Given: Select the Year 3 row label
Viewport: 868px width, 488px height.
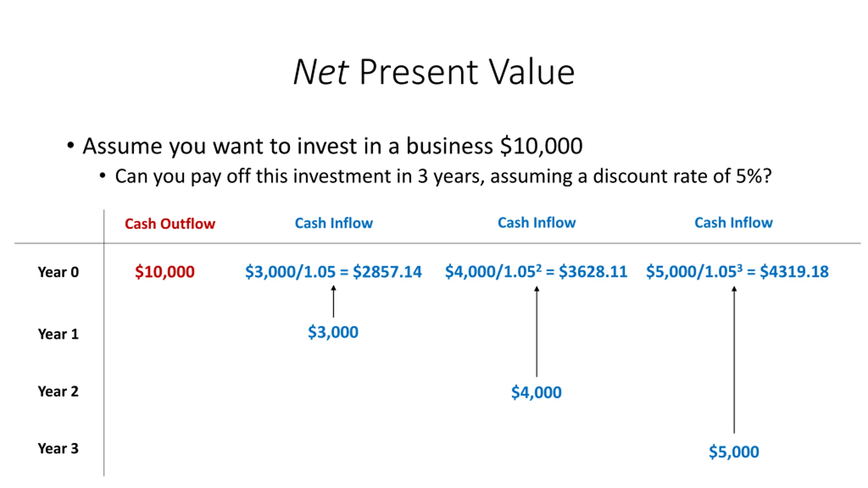Looking at the screenshot, I should point(58,448).
